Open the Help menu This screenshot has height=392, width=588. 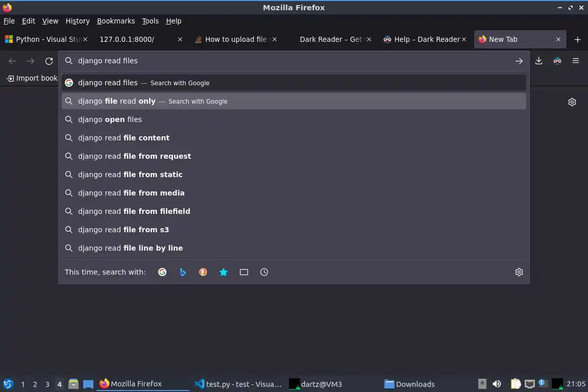[174, 21]
